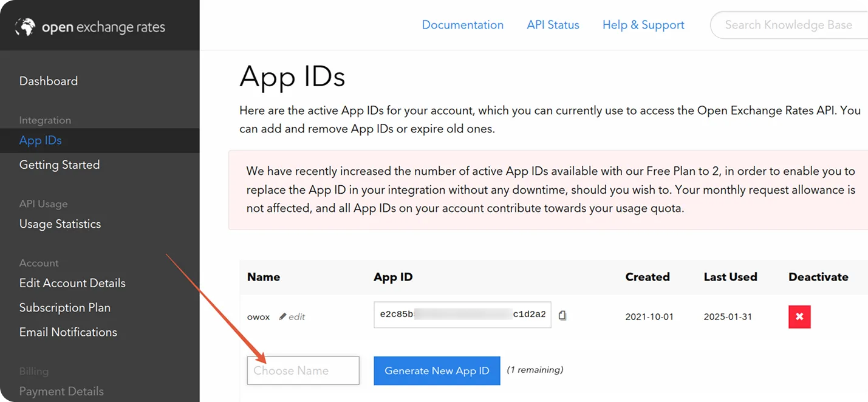Go to Getting Started page
The height and width of the screenshot is (402, 868).
click(60, 165)
